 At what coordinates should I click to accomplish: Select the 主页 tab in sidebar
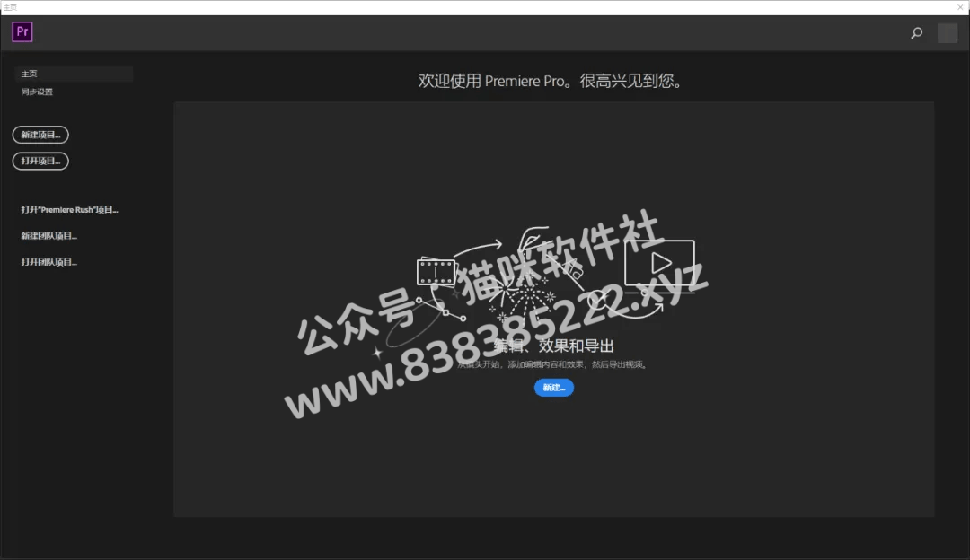pos(74,74)
